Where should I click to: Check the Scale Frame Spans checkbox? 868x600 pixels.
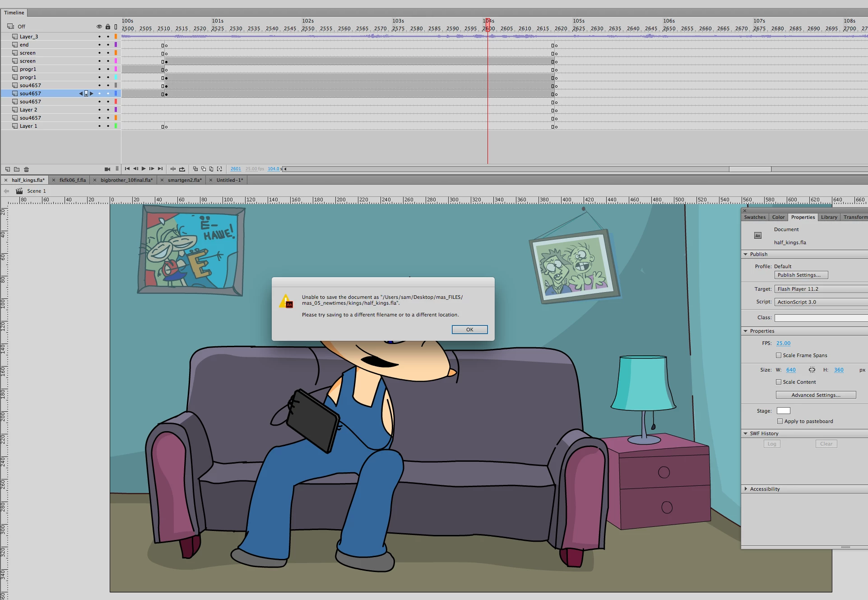click(x=779, y=355)
